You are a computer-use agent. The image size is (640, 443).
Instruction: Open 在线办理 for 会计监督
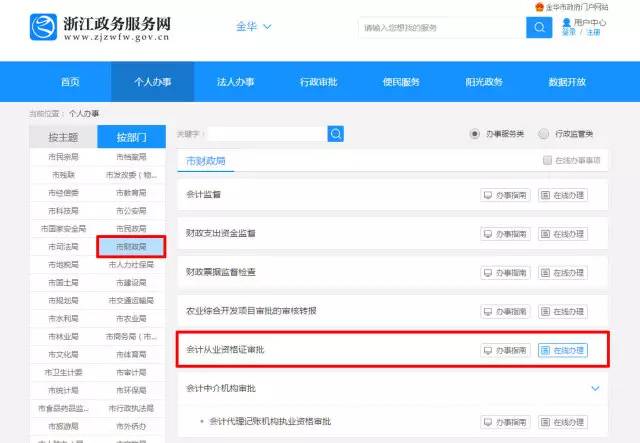pos(563,195)
